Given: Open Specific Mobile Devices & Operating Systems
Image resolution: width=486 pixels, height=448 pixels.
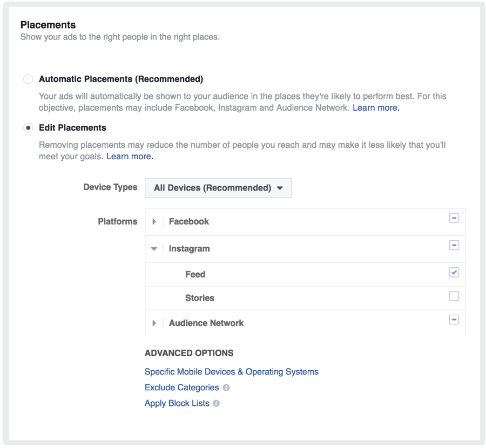Looking at the screenshot, I should [232, 371].
